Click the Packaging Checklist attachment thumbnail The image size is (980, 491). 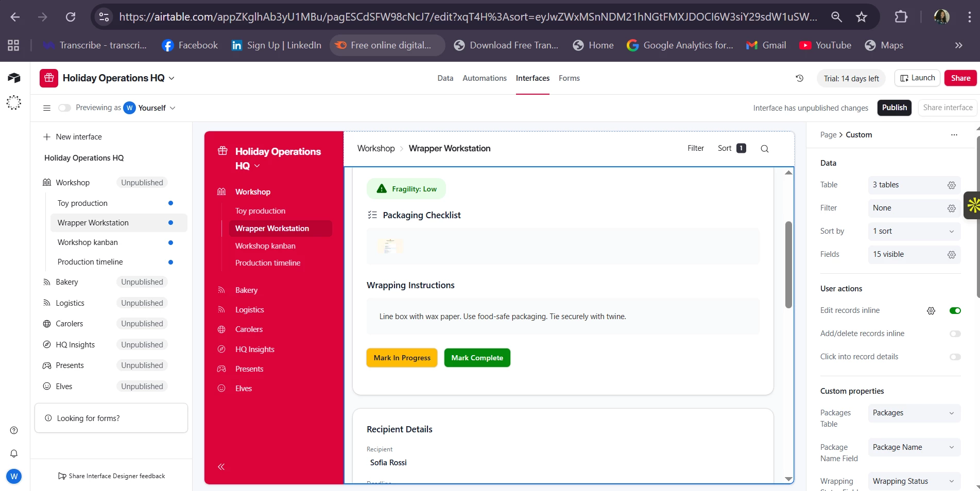click(390, 247)
